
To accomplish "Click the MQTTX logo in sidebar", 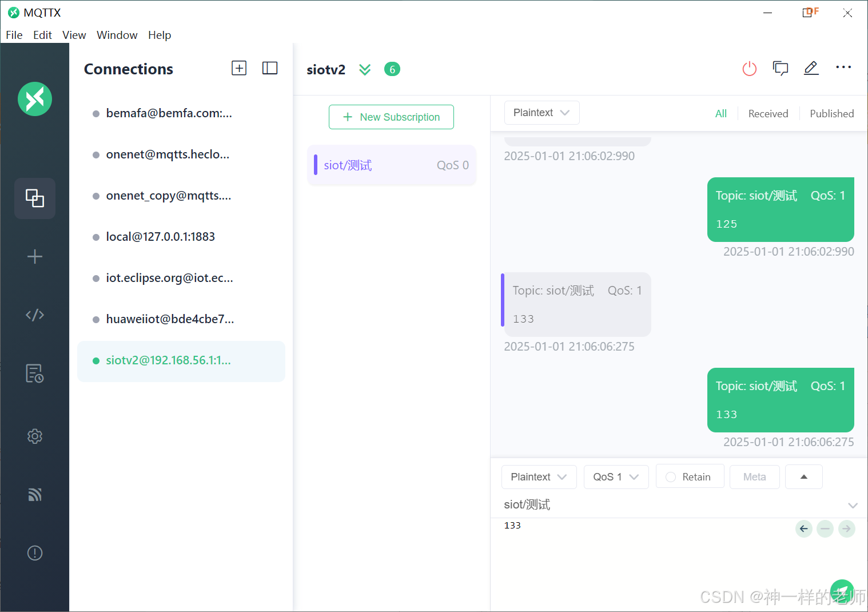I will point(35,99).
